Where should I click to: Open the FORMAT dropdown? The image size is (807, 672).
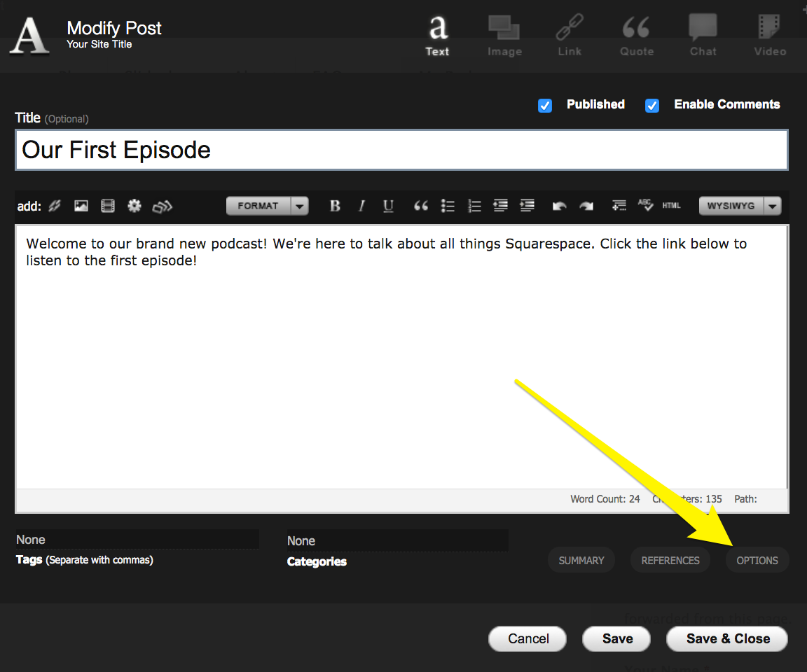[x=267, y=206]
